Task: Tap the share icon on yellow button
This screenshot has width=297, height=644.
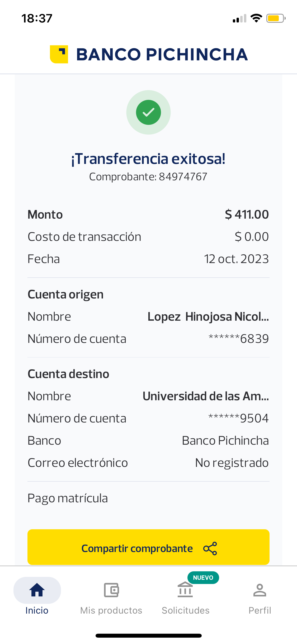Action: pos(210,549)
